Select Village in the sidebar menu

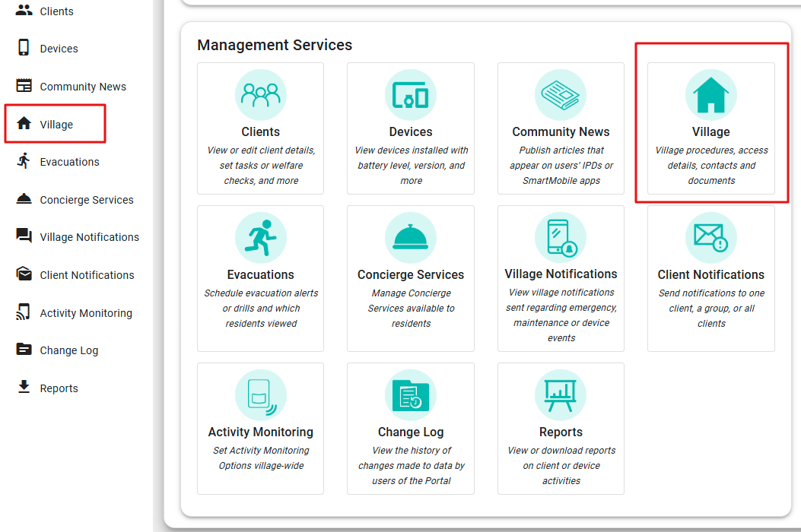pyautogui.click(x=56, y=124)
